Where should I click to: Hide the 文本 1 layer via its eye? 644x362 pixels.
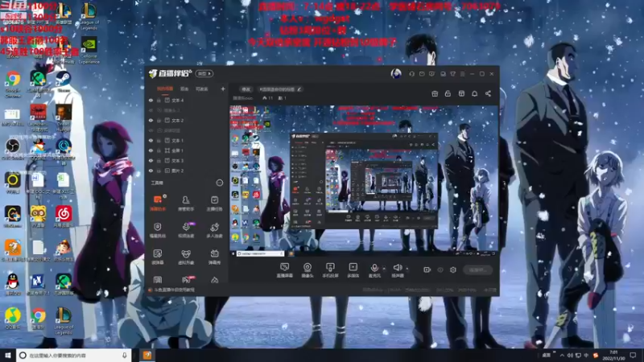(151, 140)
